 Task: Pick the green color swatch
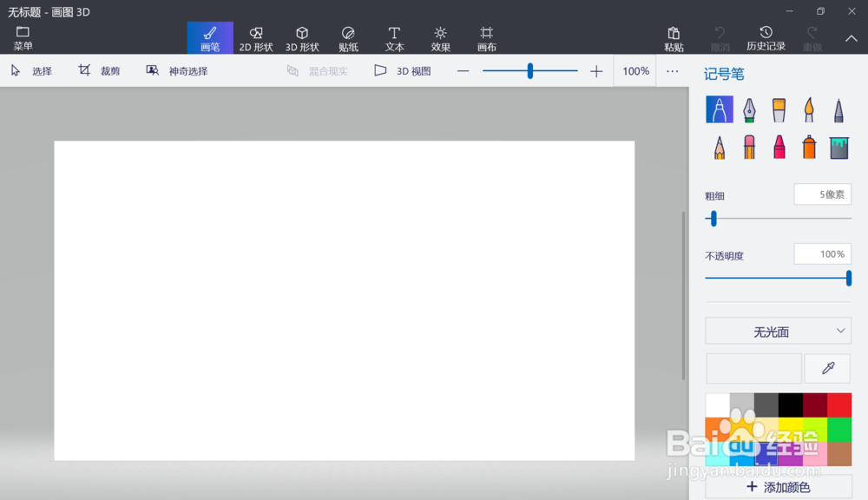(839, 430)
